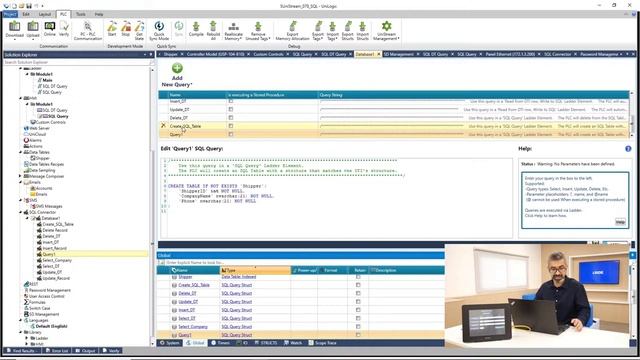This screenshot has height=360, width=640.
Task: Click the Import Structs icon
Action: pyautogui.click(x=362, y=31)
